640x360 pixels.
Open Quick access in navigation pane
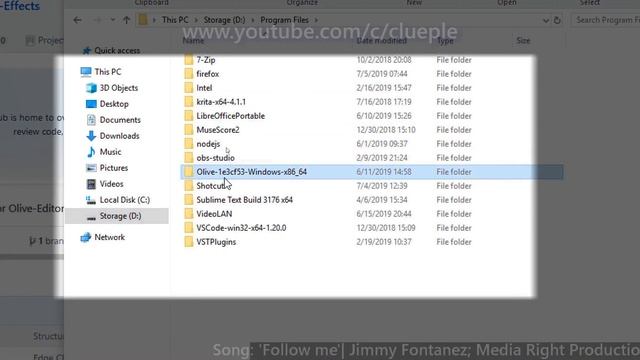coord(117,51)
